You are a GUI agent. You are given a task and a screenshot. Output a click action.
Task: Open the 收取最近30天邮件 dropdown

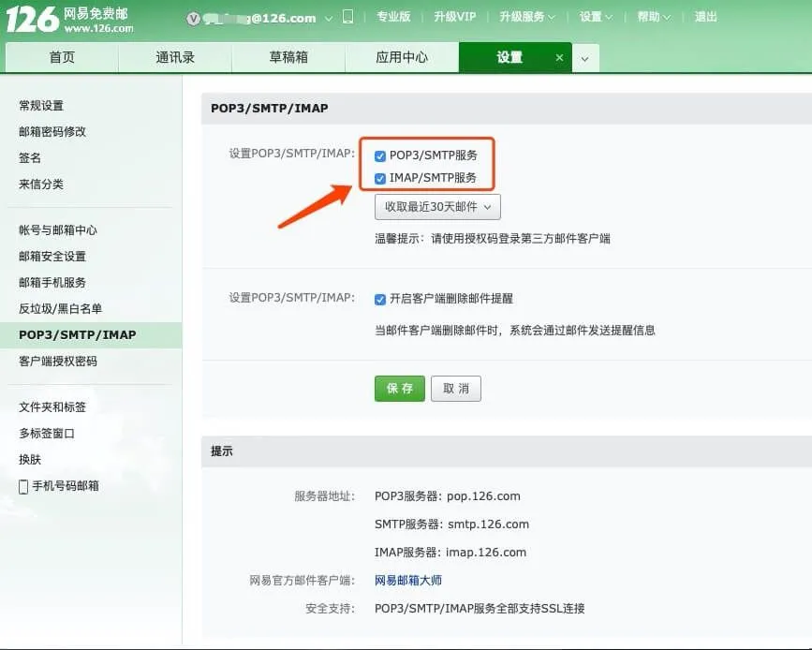(x=436, y=207)
